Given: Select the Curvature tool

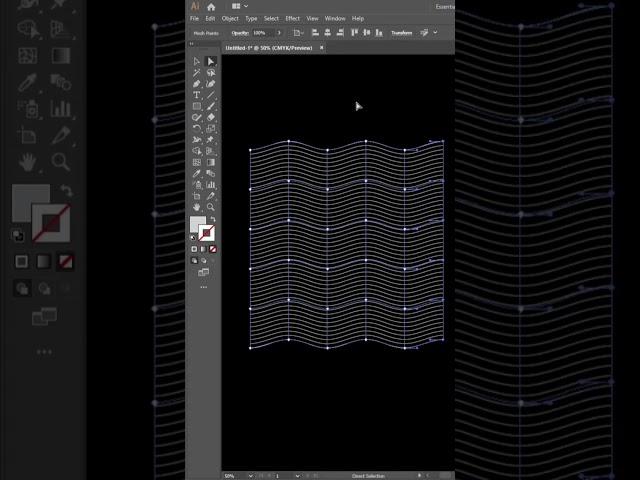Looking at the screenshot, I should [x=211, y=84].
